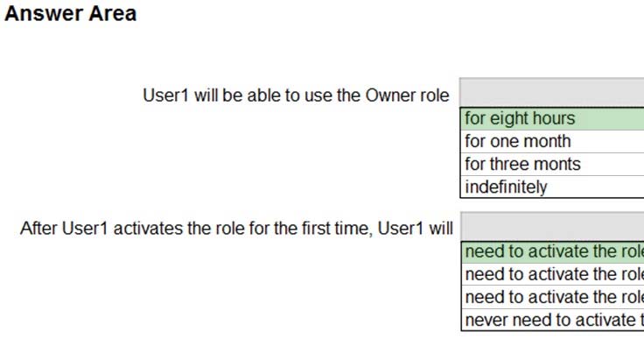Image resolution: width=644 pixels, height=339 pixels.
Task: Choose the third "need to activate the role" option
Action: click(x=552, y=298)
